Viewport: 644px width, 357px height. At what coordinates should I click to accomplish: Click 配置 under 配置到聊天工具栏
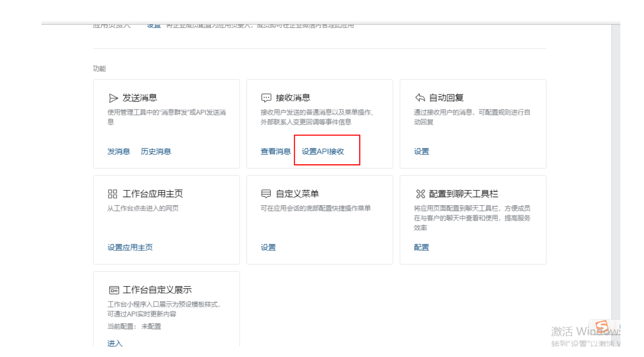pos(421,248)
